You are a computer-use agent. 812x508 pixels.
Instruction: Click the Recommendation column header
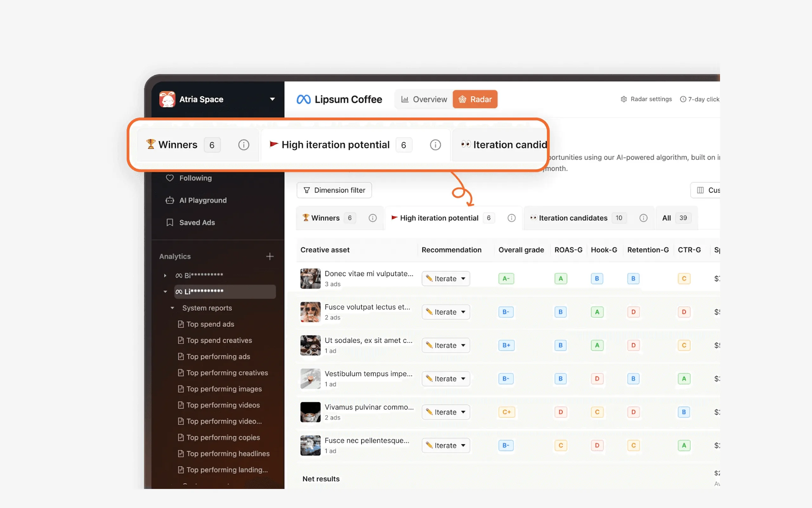451,250
